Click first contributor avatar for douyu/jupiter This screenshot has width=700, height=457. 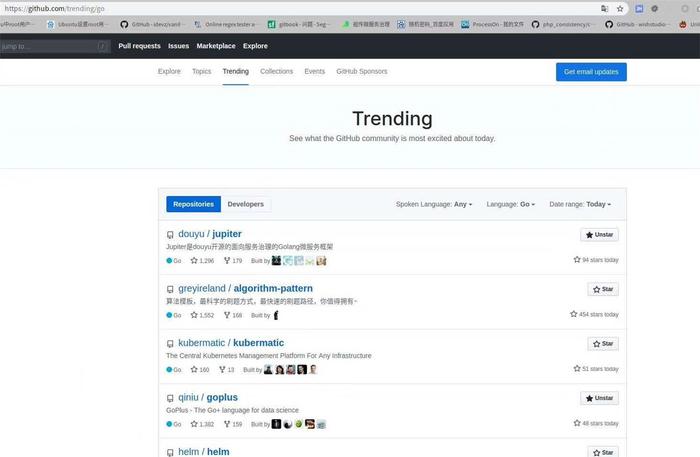[276, 260]
